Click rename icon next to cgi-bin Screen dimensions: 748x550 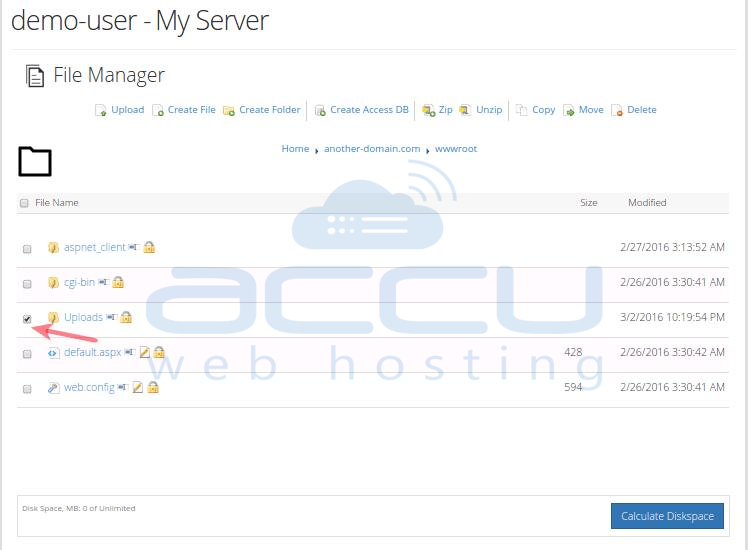(x=104, y=282)
